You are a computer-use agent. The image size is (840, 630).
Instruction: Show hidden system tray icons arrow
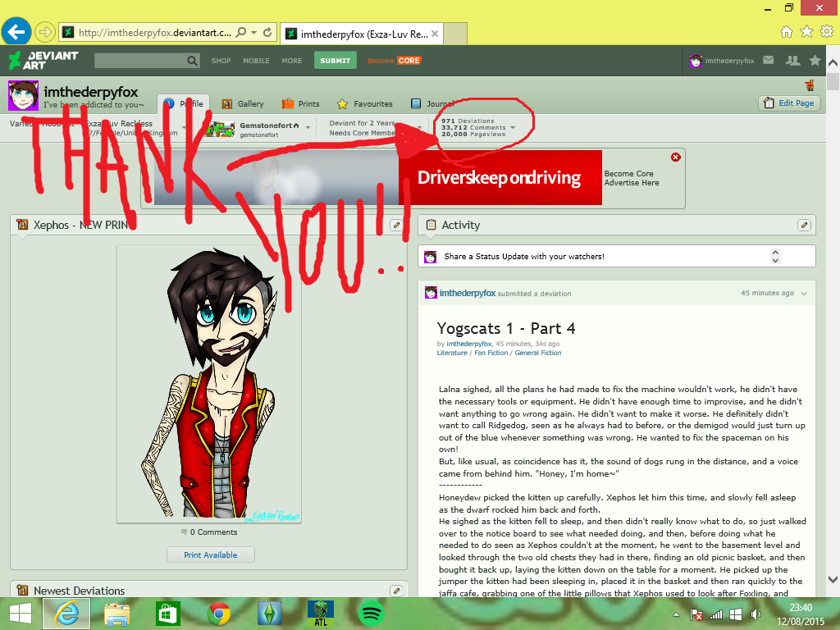coord(676,615)
